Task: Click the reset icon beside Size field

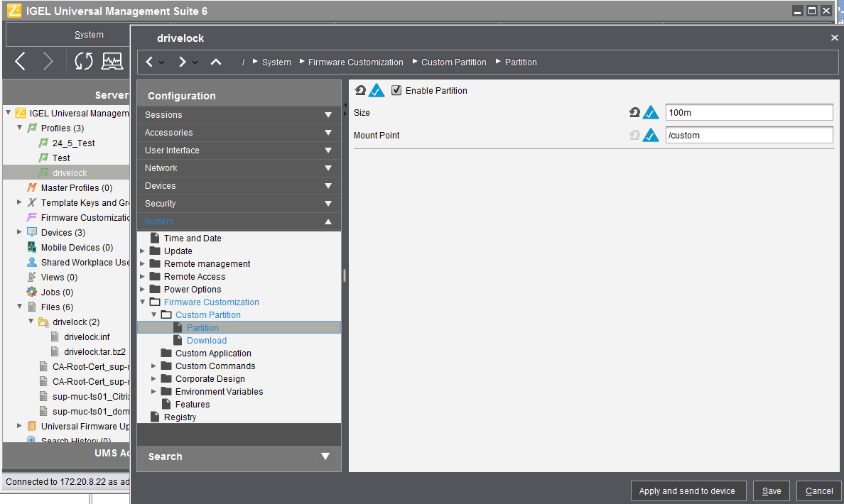Action: [634, 112]
